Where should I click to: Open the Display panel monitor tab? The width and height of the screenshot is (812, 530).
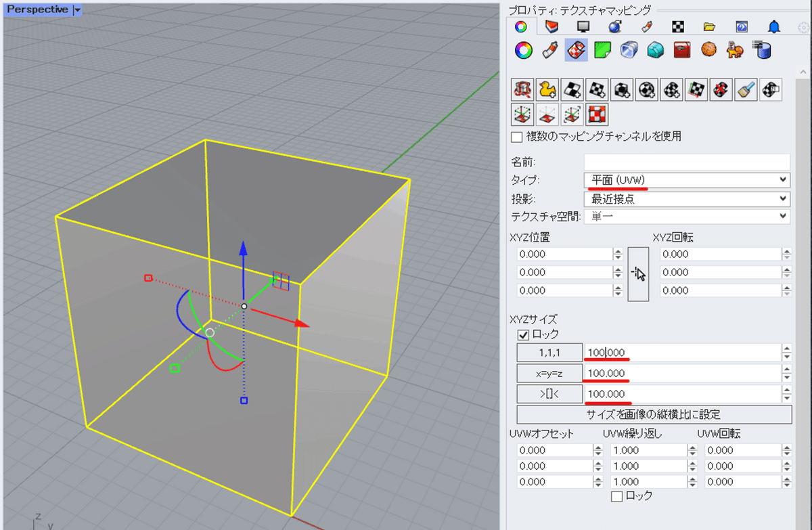click(x=583, y=26)
